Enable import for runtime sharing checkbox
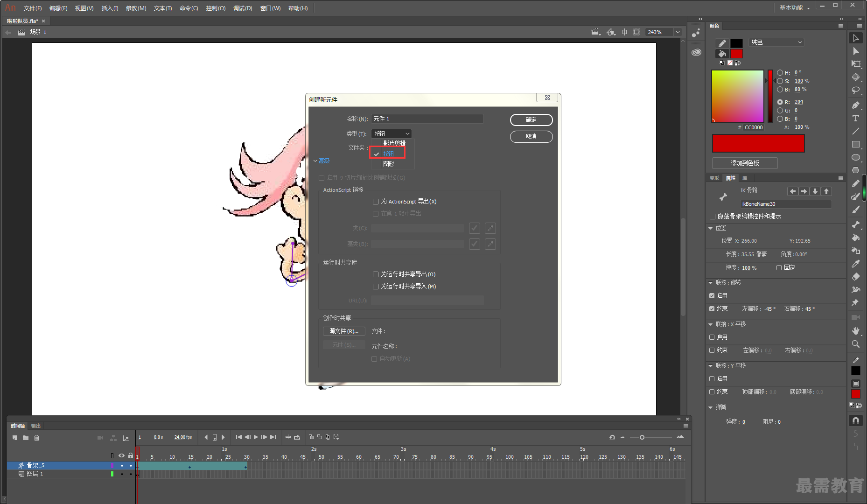Viewport: 867px width, 504px height. (376, 287)
